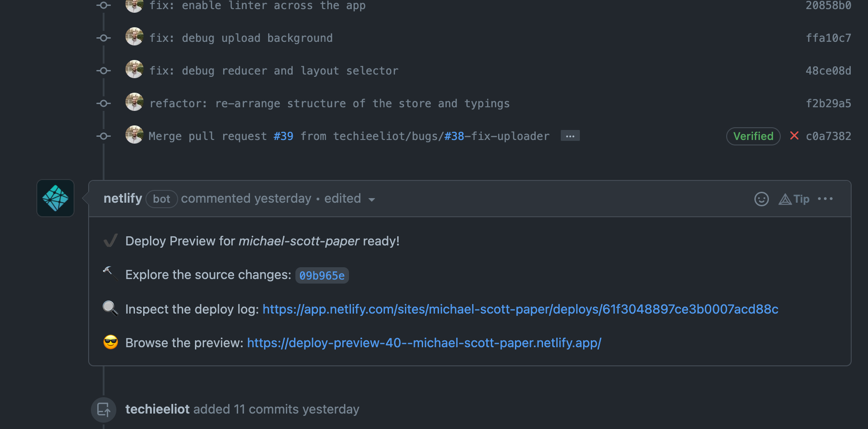
Task: Click the author avatar on the debug reducer commit
Action: point(134,69)
